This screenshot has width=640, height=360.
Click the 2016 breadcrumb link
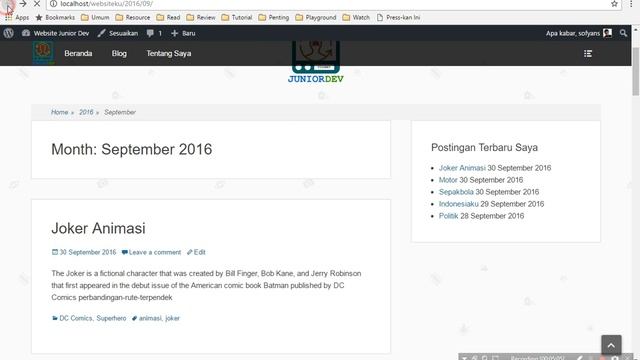(86, 112)
